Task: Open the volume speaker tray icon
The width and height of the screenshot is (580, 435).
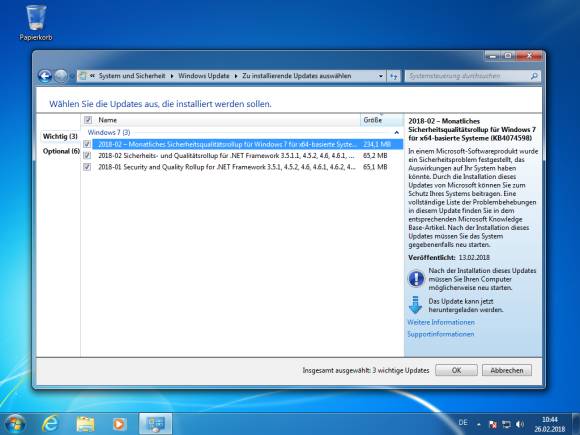Action: coord(519,424)
